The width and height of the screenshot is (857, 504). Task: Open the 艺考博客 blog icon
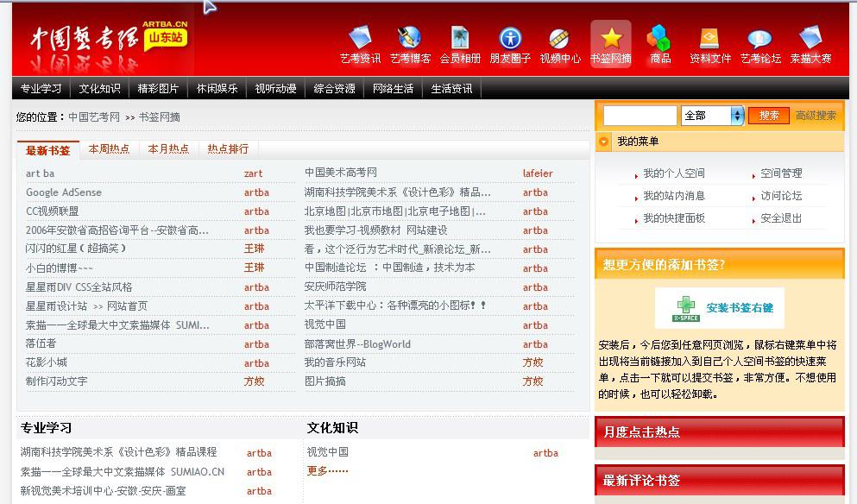point(410,38)
